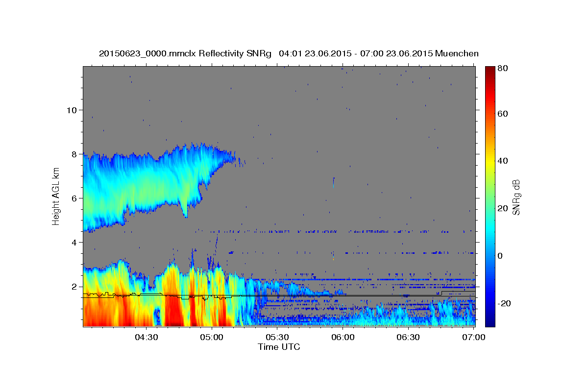This screenshot has width=588, height=392.
Task: Click the 04:30 time tick label
Action: 146,337
